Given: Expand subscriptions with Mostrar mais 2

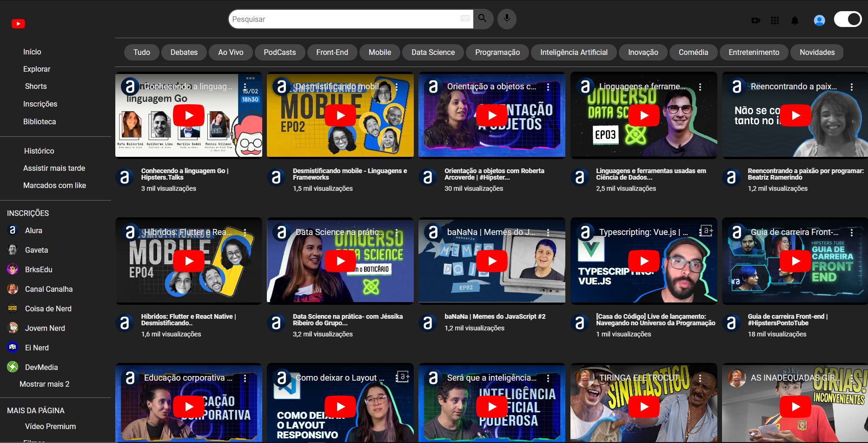Looking at the screenshot, I should click(44, 384).
